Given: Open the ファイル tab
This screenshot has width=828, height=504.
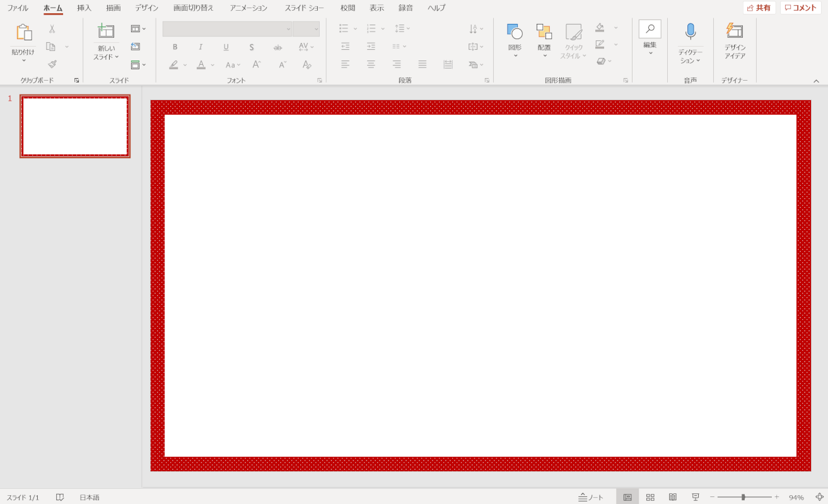Looking at the screenshot, I should coord(18,8).
